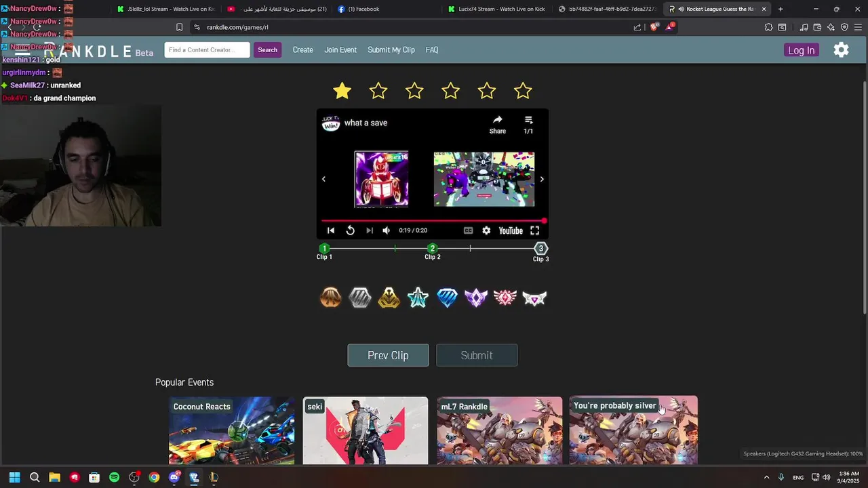Open the YouTube playlist 1/1 icon
Image resolution: width=868 pixels, height=488 pixels.
pos(528,120)
